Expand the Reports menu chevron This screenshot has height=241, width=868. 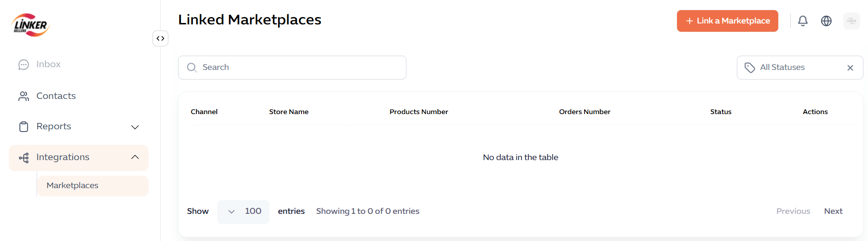coord(135,127)
